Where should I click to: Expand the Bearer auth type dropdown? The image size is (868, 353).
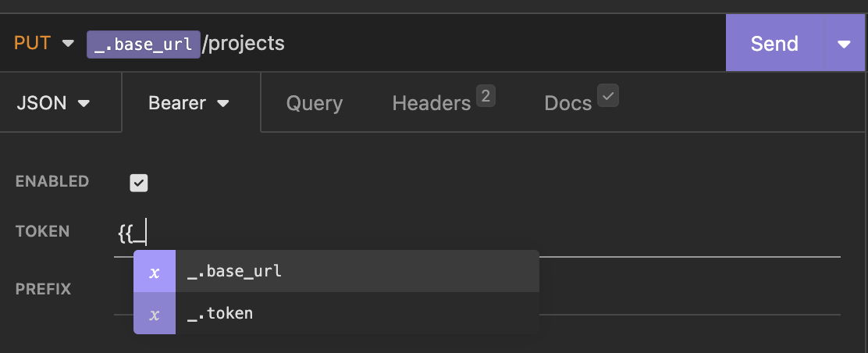click(x=190, y=103)
